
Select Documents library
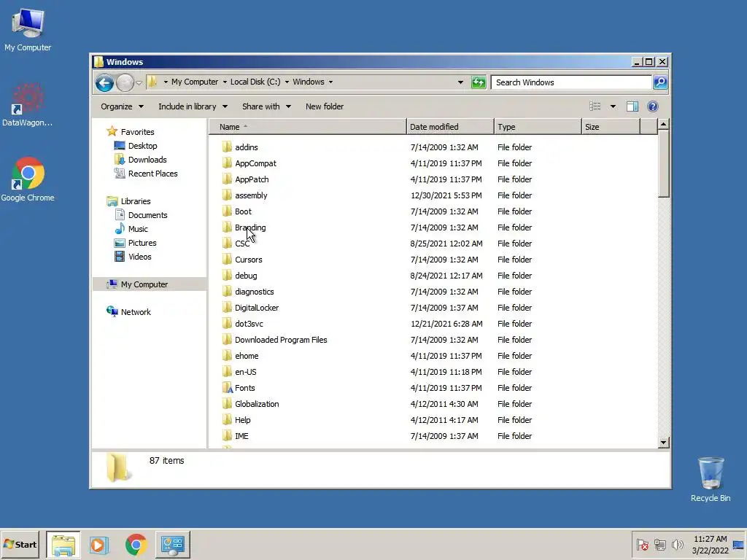147,215
